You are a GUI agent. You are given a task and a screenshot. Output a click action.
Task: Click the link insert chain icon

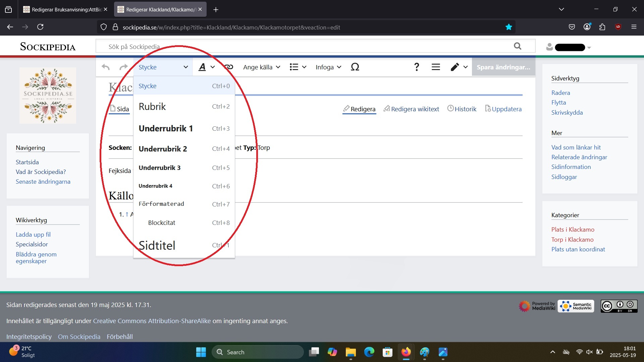point(229,67)
